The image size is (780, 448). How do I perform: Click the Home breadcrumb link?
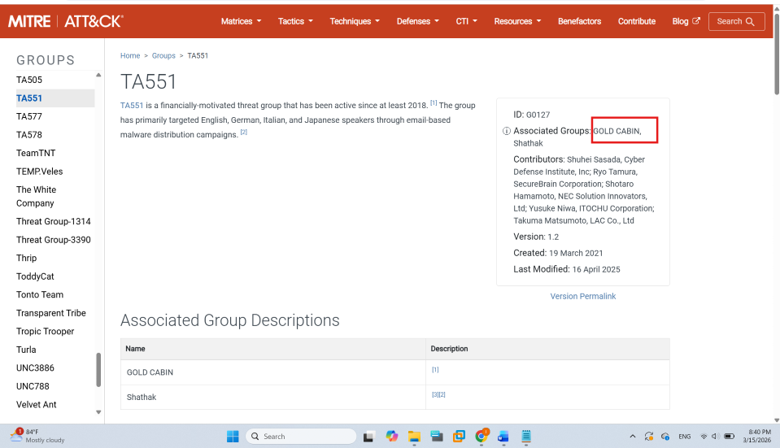pos(130,56)
